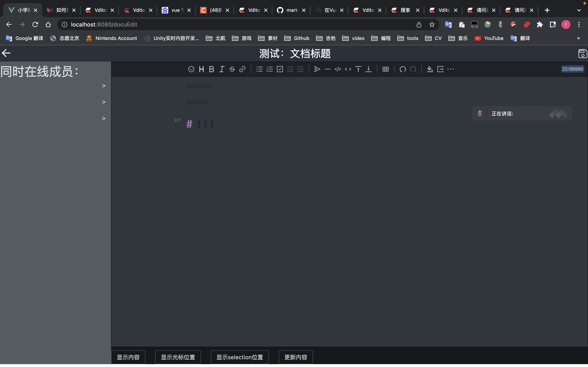Click the 显示光标位置 button

tap(178, 357)
